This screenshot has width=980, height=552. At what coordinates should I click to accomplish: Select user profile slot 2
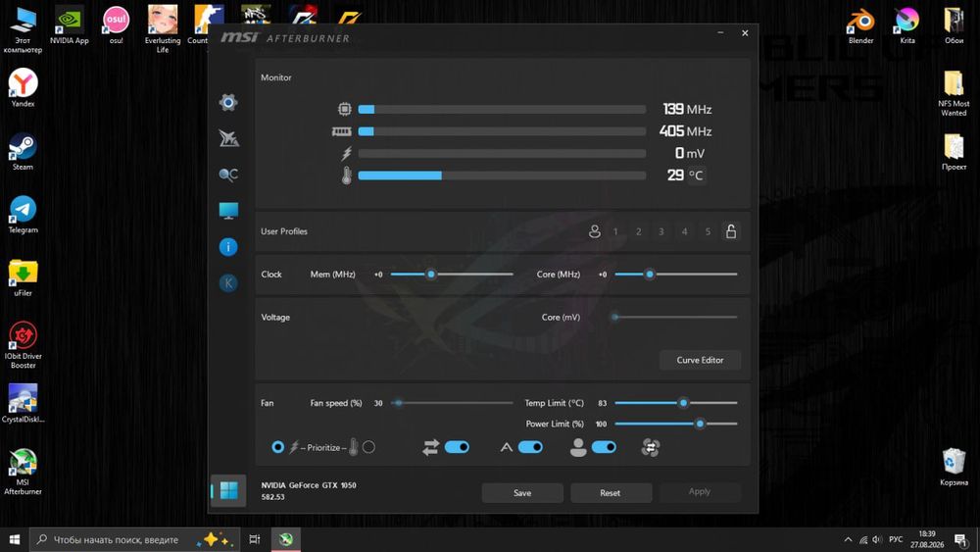coord(638,231)
